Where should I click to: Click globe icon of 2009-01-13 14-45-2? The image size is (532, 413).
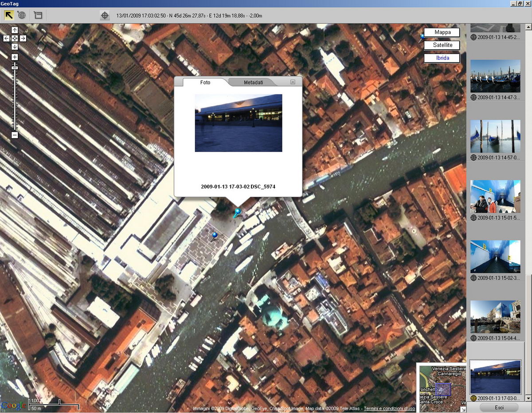pos(473,37)
